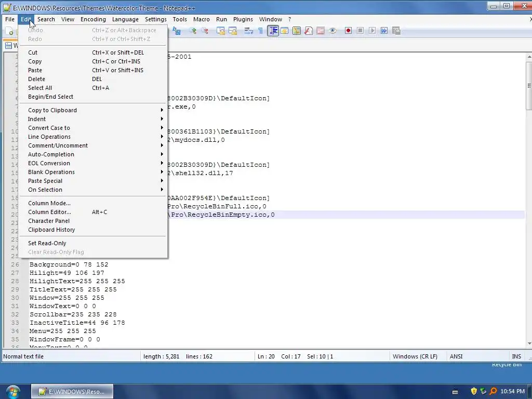The width and height of the screenshot is (532, 399).
Task: Open the Window menu
Action: click(271, 19)
